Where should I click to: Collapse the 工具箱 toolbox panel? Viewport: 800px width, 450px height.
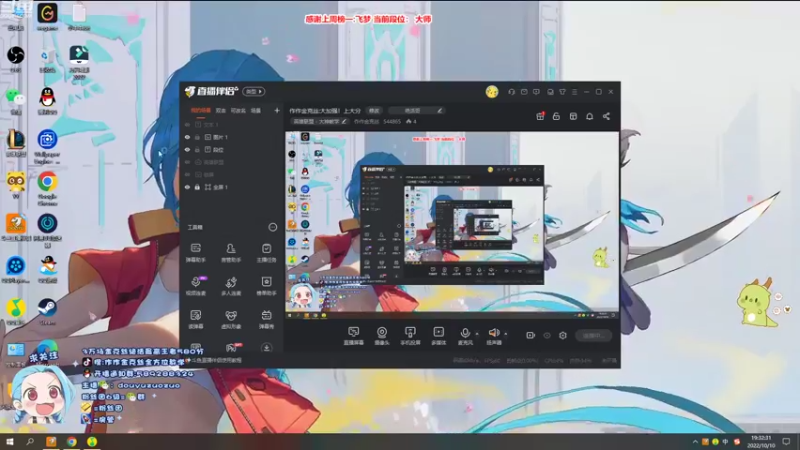pyautogui.click(x=273, y=227)
